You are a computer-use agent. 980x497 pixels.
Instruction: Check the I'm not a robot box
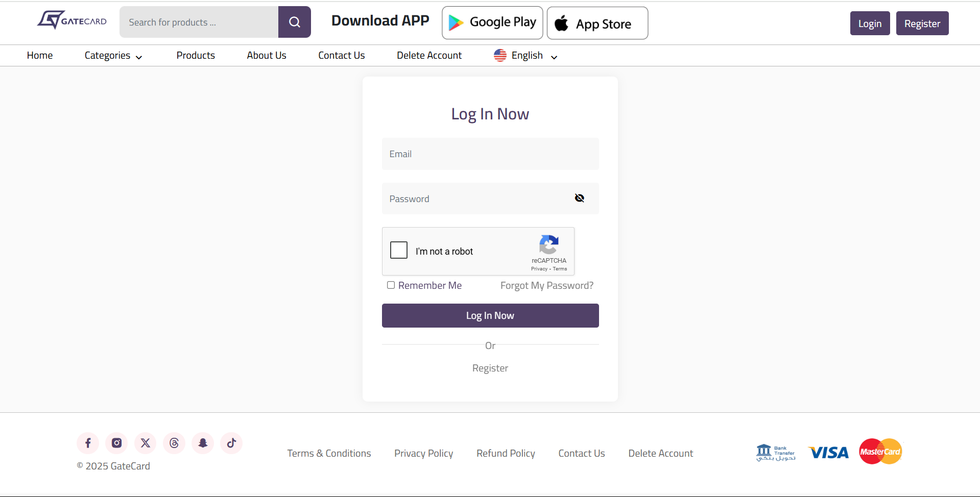[399, 250]
